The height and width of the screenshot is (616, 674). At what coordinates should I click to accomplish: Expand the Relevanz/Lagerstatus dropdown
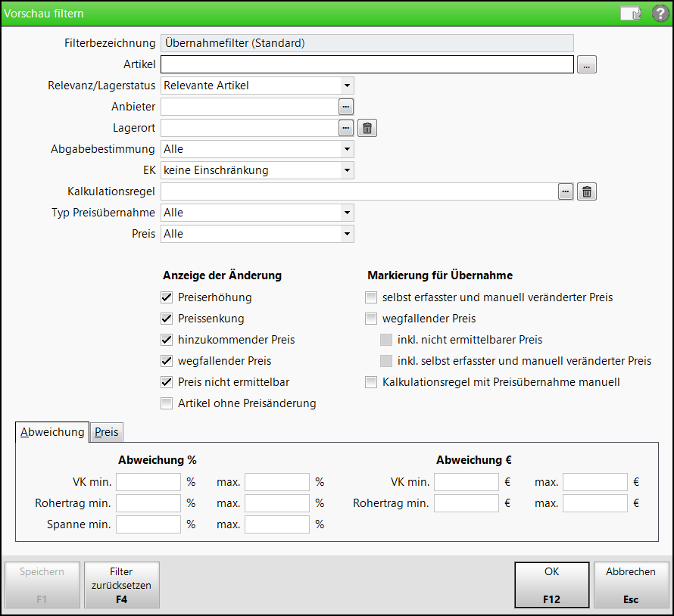(x=346, y=86)
